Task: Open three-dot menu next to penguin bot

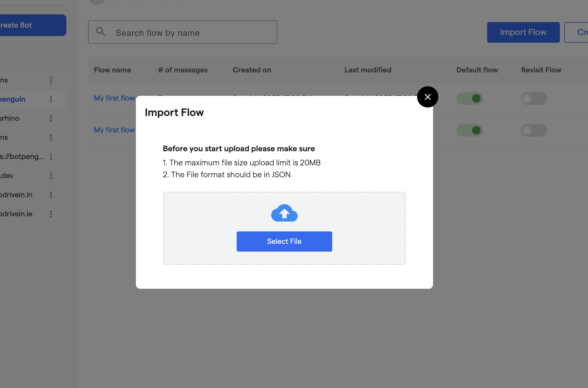Action: pyautogui.click(x=51, y=99)
